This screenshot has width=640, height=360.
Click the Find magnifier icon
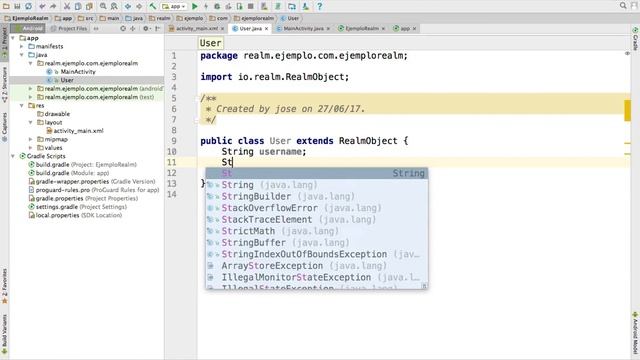pyautogui.click(x=103, y=6)
